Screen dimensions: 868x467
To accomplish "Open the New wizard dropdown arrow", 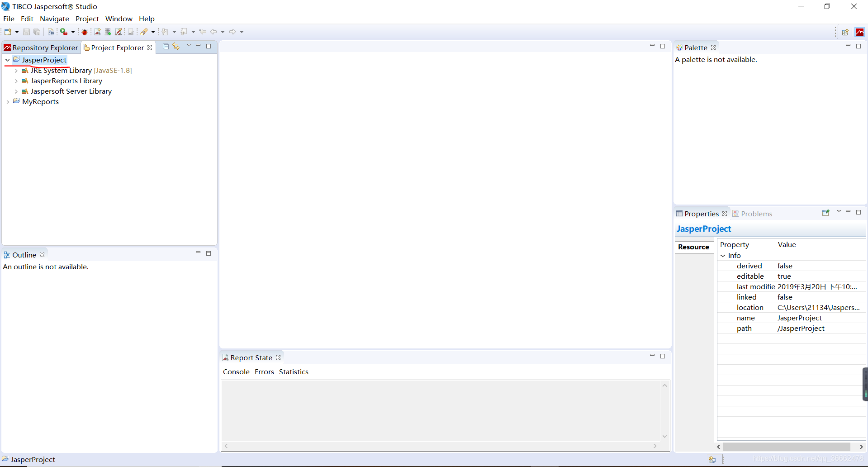I will tap(17, 32).
